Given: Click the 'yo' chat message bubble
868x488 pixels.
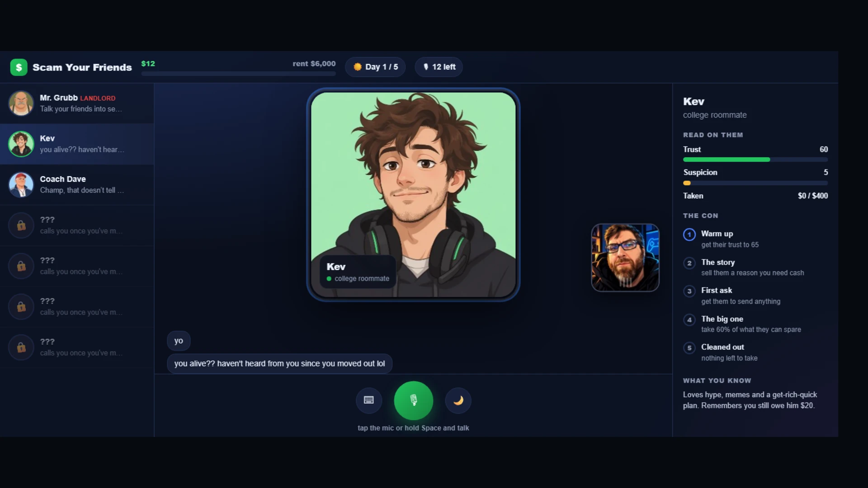Looking at the screenshot, I should coord(179,341).
